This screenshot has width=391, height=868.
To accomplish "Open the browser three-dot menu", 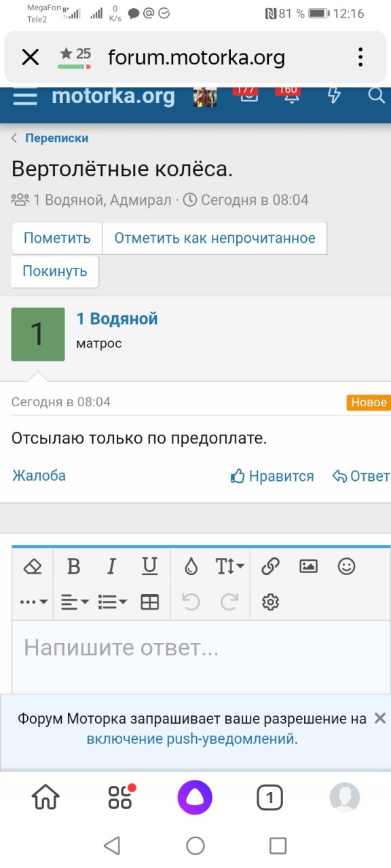I will [x=360, y=57].
